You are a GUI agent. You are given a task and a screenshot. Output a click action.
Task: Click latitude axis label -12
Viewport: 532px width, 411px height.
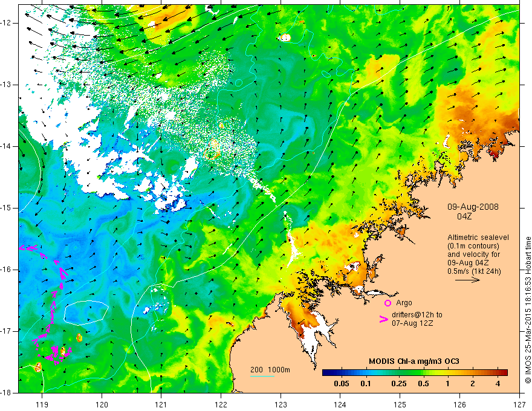click(x=7, y=23)
